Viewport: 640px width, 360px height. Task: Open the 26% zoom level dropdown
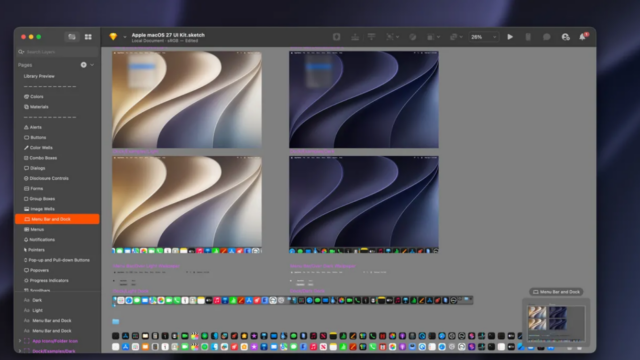(x=484, y=37)
